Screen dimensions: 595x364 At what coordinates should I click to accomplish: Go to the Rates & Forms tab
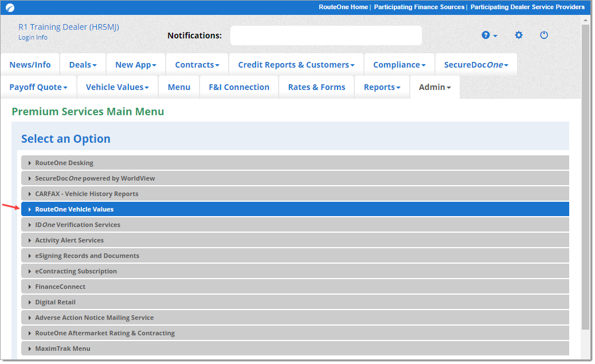316,87
